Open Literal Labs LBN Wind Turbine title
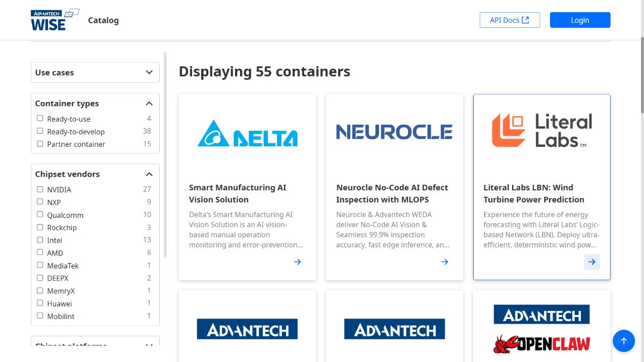Viewport: 644px width, 362px height. tap(534, 193)
